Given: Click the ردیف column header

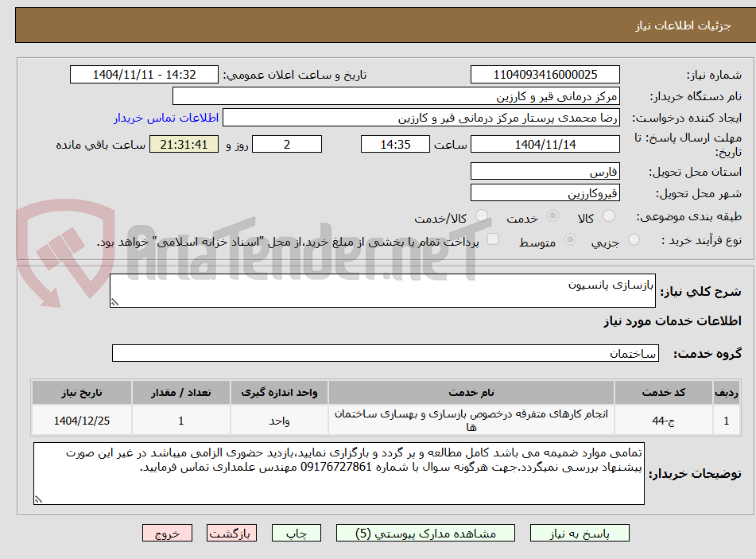Looking at the screenshot, I should click(x=727, y=393).
